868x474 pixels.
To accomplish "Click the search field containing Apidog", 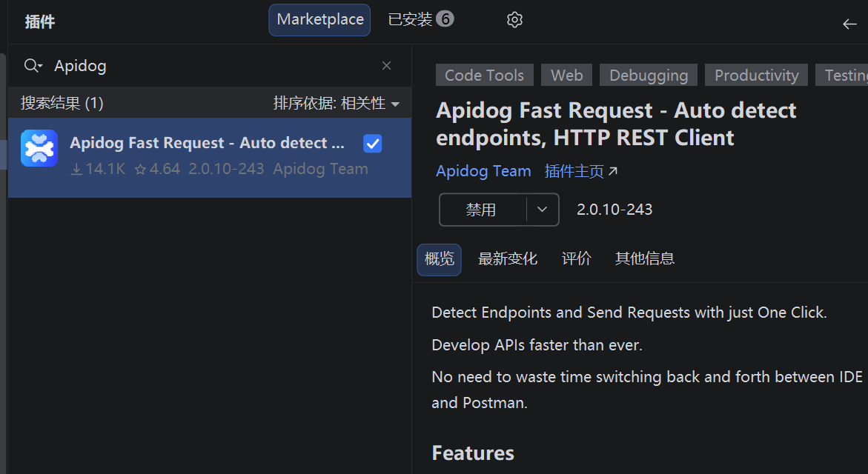I will point(211,66).
